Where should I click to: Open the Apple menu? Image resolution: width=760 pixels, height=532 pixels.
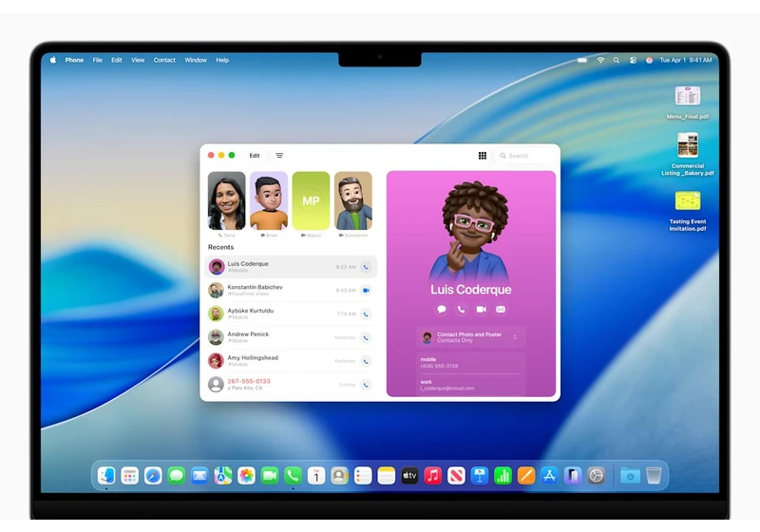[53, 60]
